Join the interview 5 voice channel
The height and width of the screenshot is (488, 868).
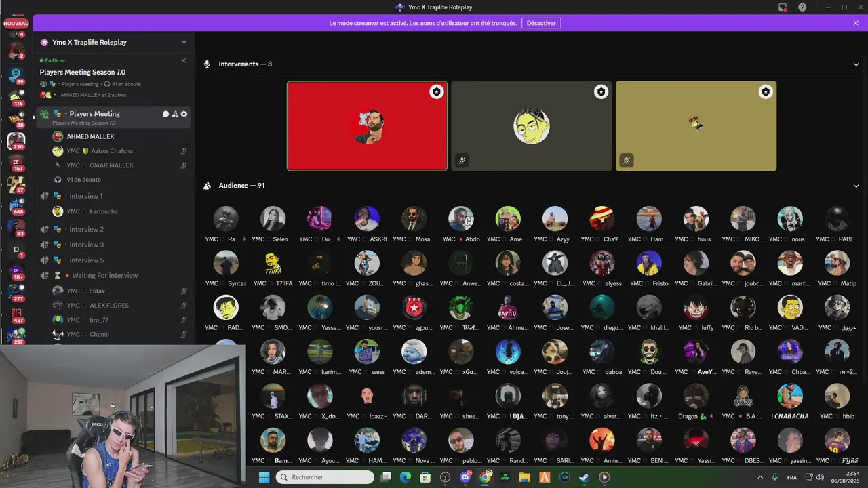click(x=114, y=260)
